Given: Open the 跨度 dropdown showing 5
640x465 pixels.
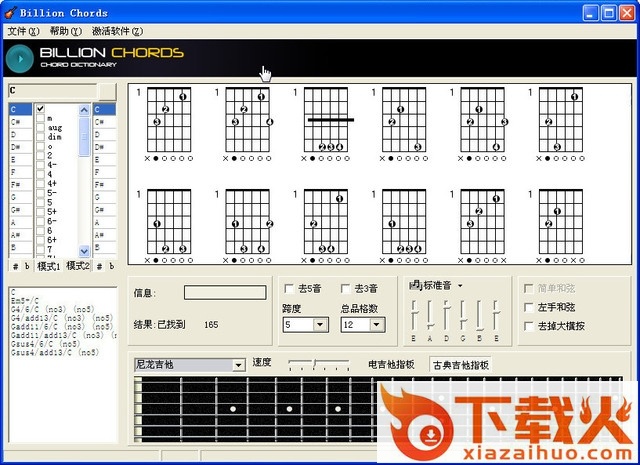Looking at the screenshot, I should [x=320, y=325].
